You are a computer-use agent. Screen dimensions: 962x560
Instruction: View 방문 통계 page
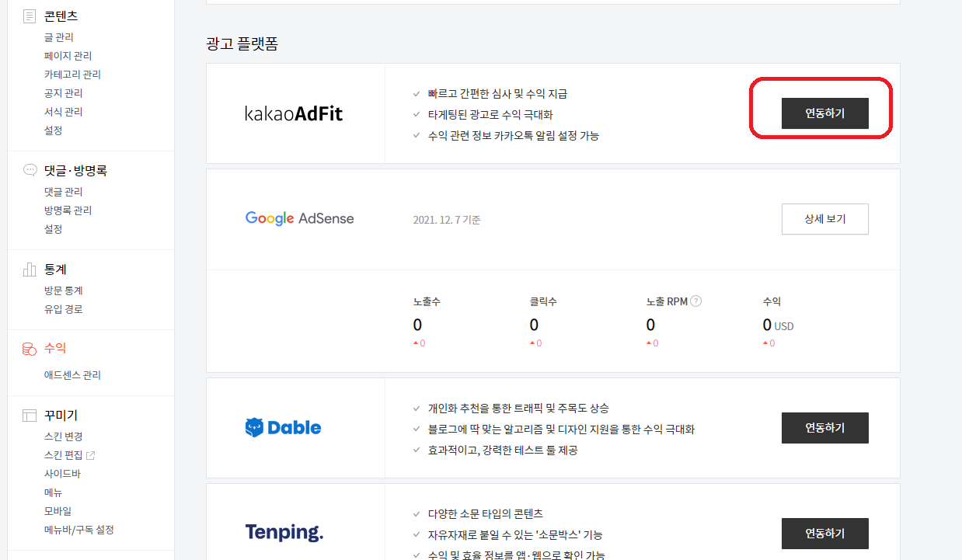point(63,290)
